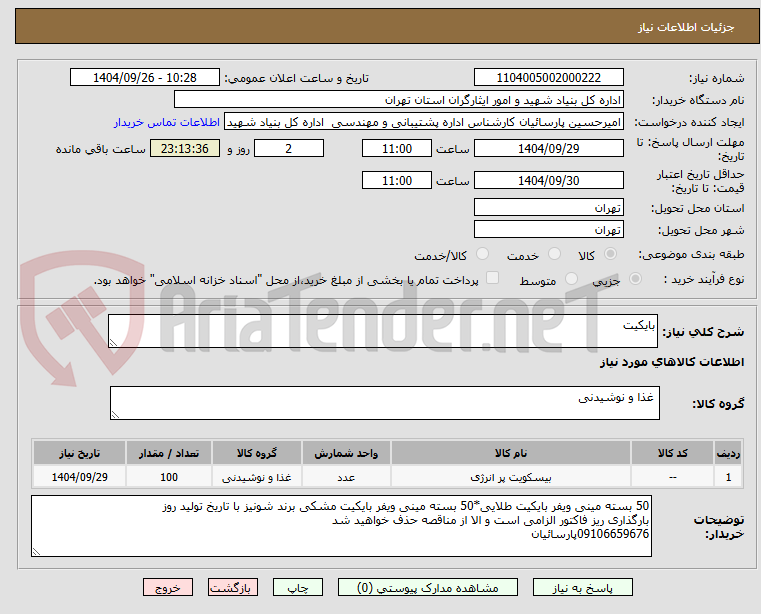Select the خدمت radio button
Image resolution: width=761 pixels, height=614 pixels.
(554, 254)
